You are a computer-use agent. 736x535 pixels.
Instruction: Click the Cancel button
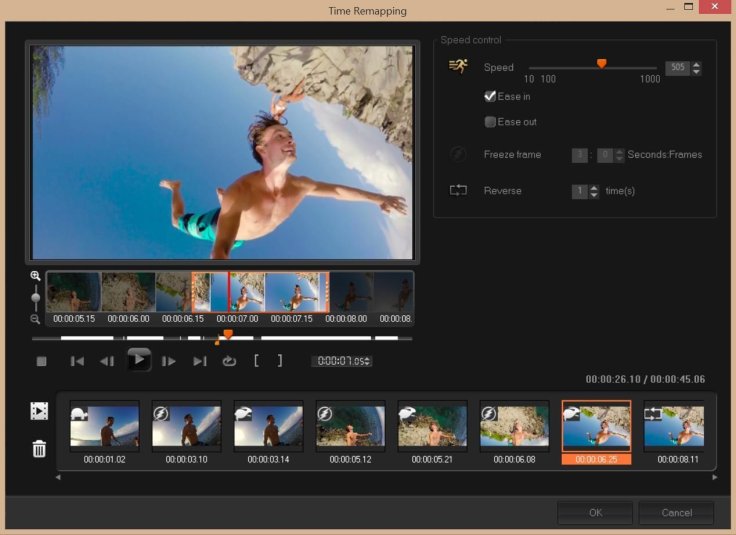676,513
